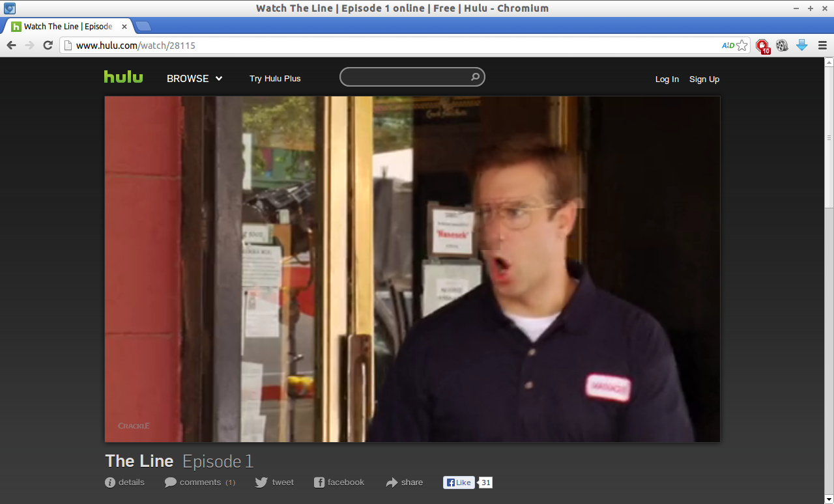
Task: Click the tweet text link
Action: click(283, 483)
